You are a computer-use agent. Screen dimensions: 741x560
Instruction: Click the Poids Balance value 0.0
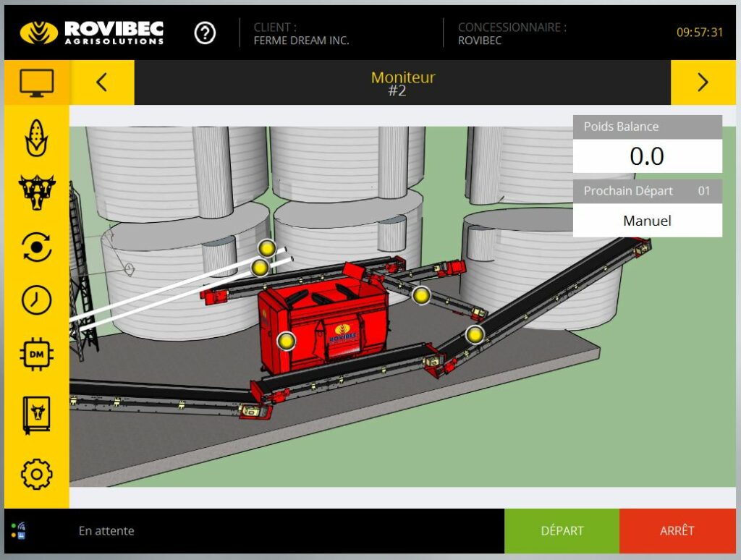pos(647,156)
